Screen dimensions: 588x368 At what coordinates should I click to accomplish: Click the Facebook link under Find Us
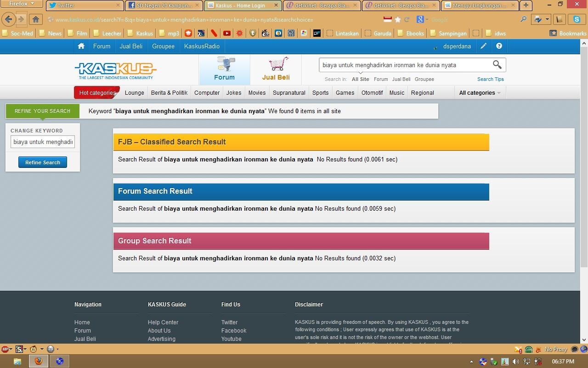pyautogui.click(x=234, y=331)
